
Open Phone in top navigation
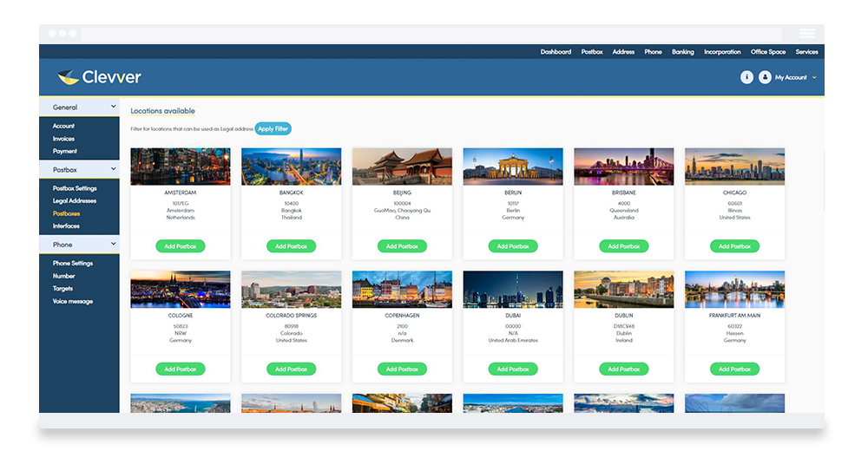[x=654, y=52]
